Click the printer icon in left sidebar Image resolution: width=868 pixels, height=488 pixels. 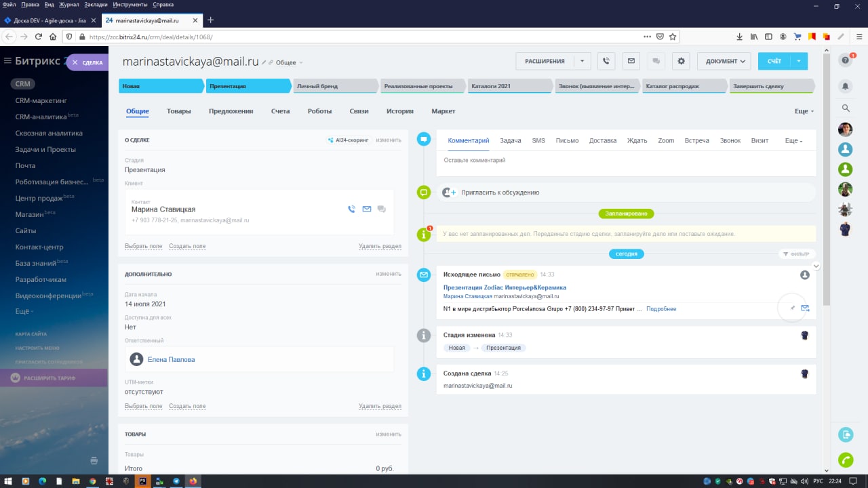94,461
